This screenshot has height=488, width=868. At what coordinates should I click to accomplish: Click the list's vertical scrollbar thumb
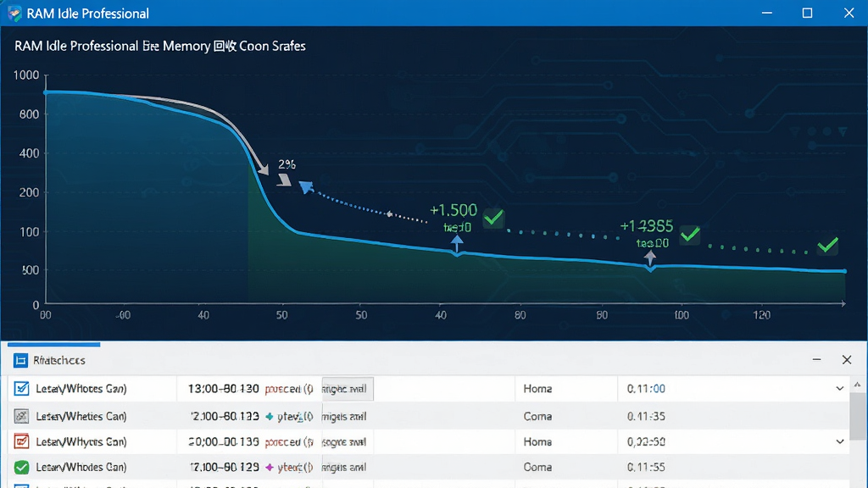(x=858, y=417)
